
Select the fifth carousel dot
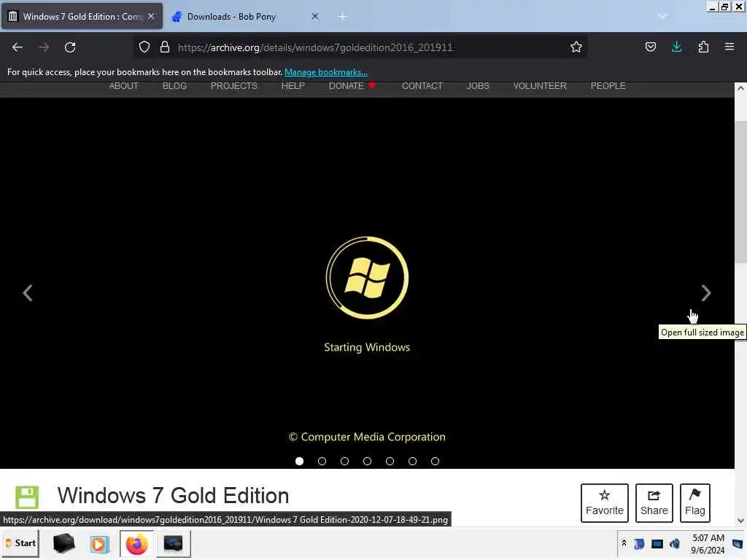coord(390,461)
